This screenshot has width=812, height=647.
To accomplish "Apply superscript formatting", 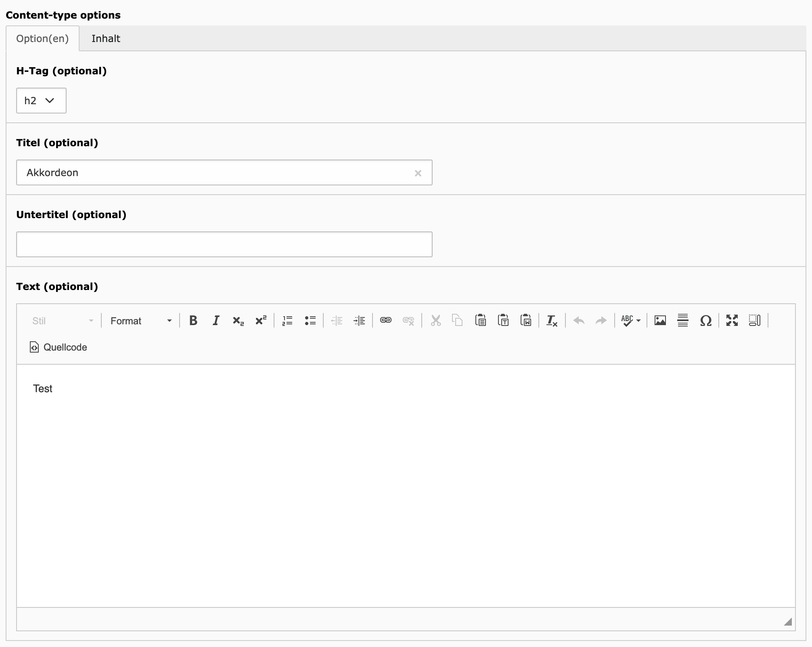I will click(x=261, y=321).
